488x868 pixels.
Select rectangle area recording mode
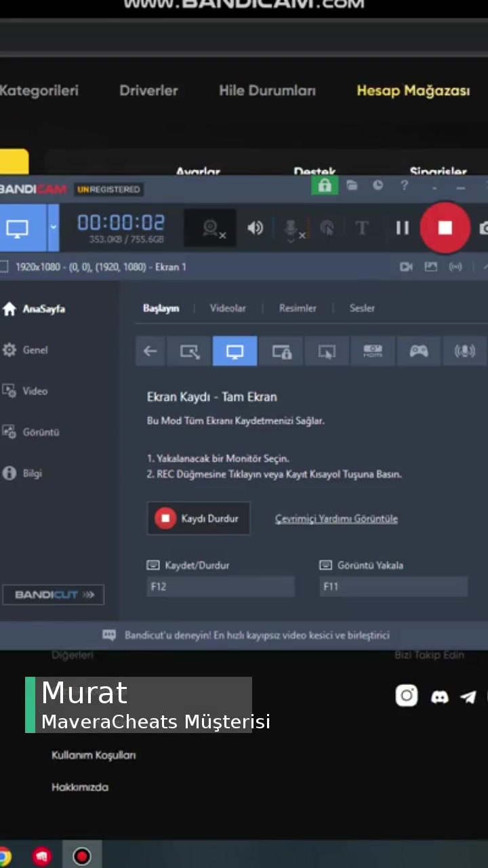tap(190, 351)
